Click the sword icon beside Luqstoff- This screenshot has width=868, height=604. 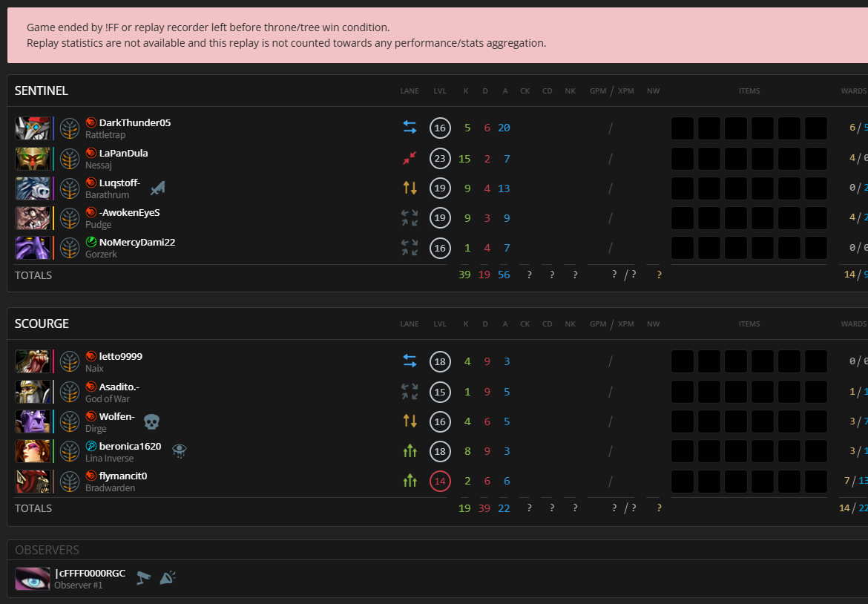(157, 188)
